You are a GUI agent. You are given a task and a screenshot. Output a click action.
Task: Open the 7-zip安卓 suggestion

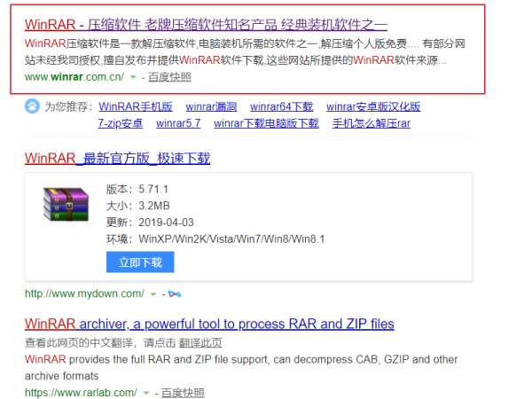[x=121, y=123]
